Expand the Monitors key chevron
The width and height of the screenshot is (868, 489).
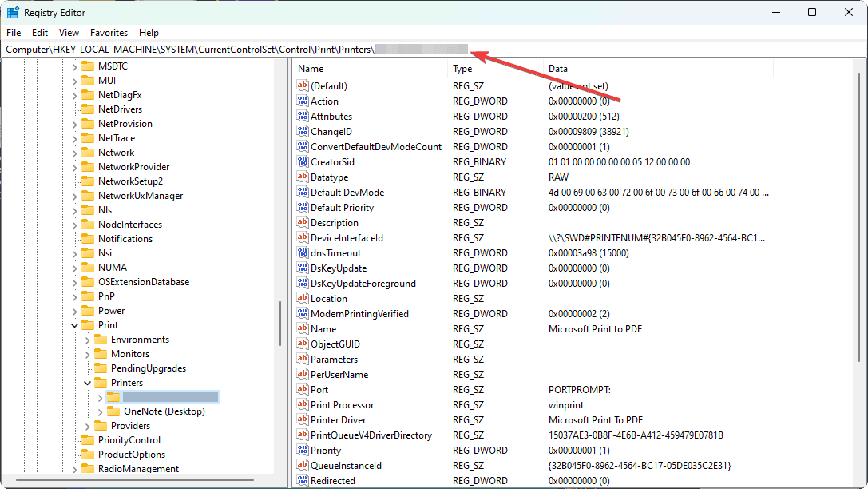click(87, 354)
